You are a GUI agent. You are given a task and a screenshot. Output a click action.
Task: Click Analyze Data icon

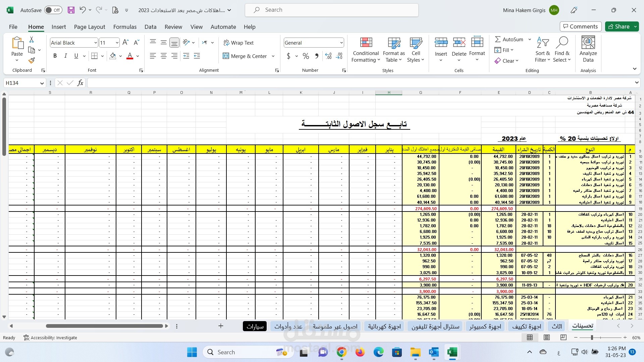pos(588,50)
